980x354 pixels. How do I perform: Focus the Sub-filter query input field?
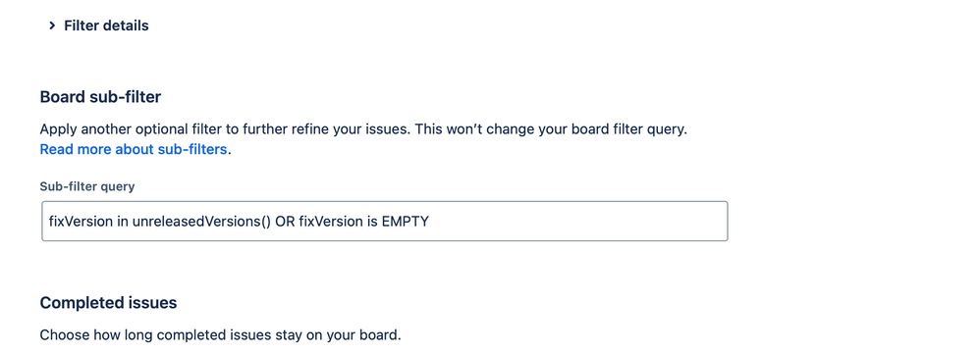pyautogui.click(x=384, y=221)
